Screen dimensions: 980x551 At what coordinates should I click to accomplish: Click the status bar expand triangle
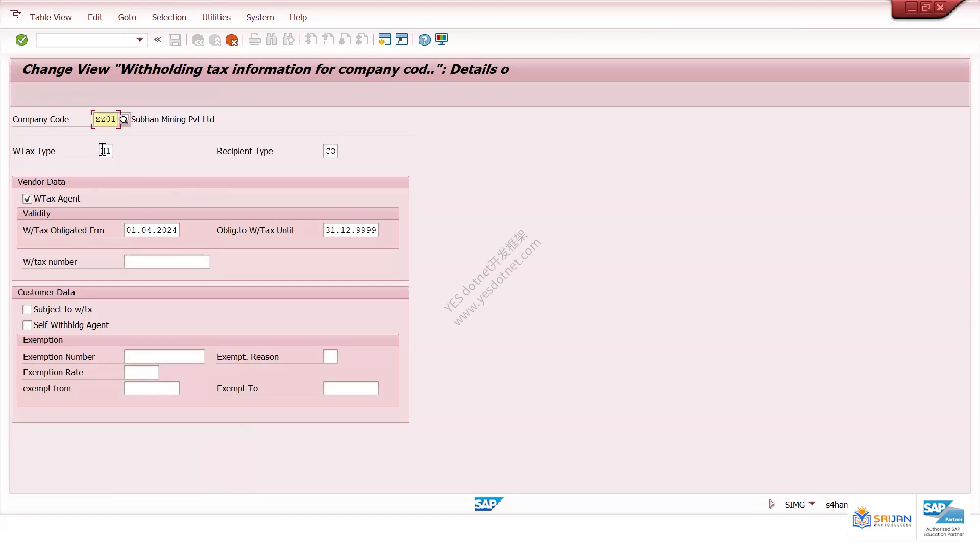click(x=772, y=504)
